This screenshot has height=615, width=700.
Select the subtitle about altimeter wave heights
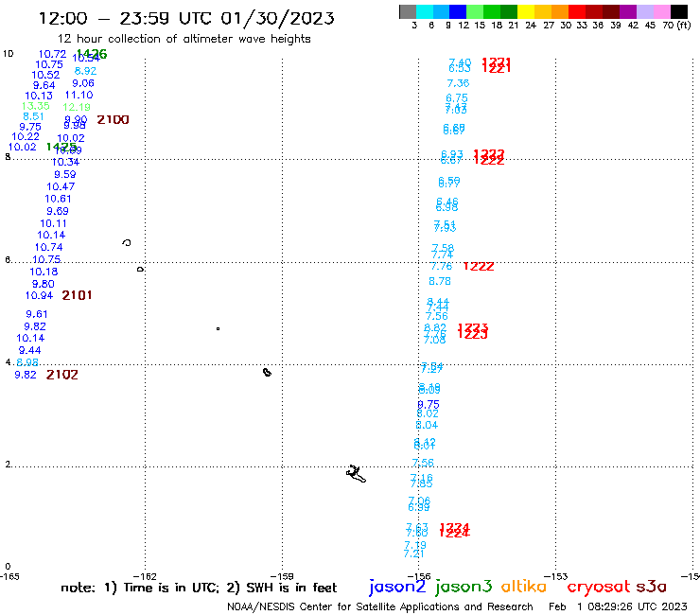point(184,39)
